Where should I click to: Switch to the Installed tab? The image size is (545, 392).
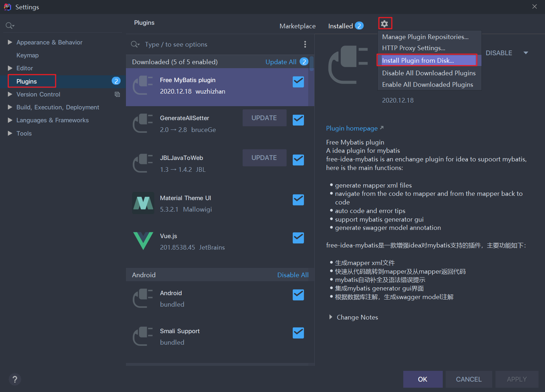pyautogui.click(x=340, y=26)
